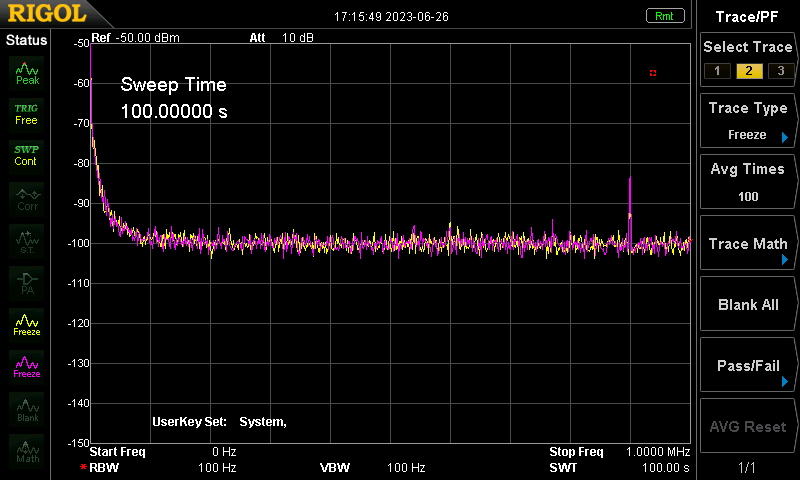This screenshot has height=480, width=800.
Task: Click the tall magenta spike peak
Action: pos(630,180)
